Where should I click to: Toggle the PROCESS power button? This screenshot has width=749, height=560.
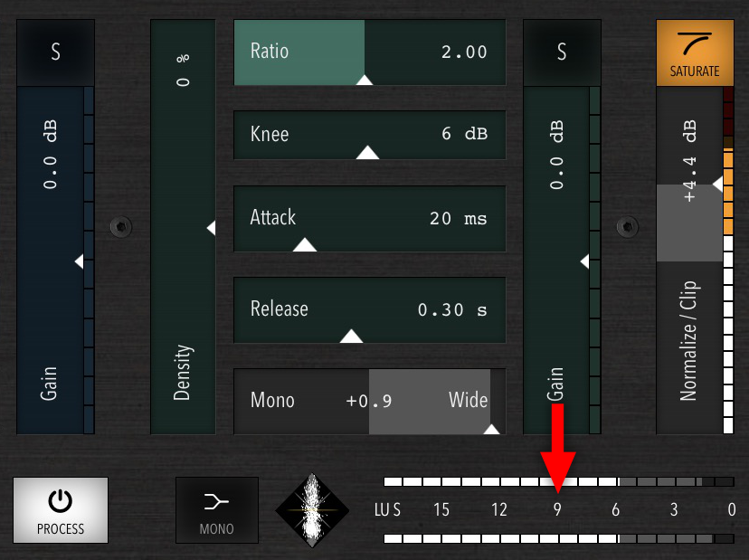61,510
